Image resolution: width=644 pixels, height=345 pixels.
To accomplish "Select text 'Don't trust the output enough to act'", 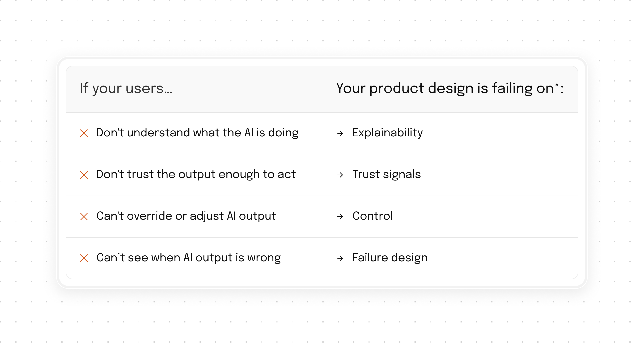I will pyautogui.click(x=196, y=174).
